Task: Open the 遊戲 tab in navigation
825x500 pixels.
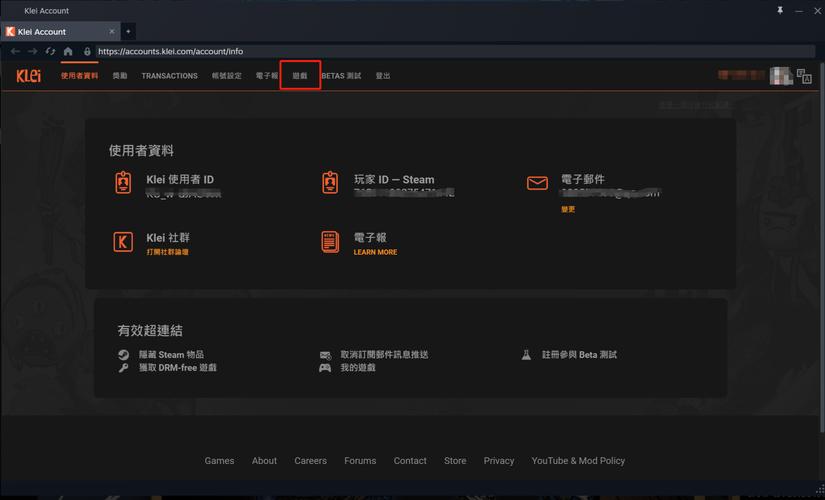Action: click(x=300, y=76)
